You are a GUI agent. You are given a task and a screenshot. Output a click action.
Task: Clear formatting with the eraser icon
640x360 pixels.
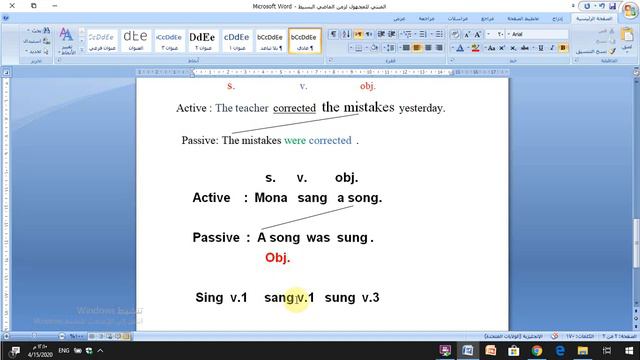coord(456,34)
